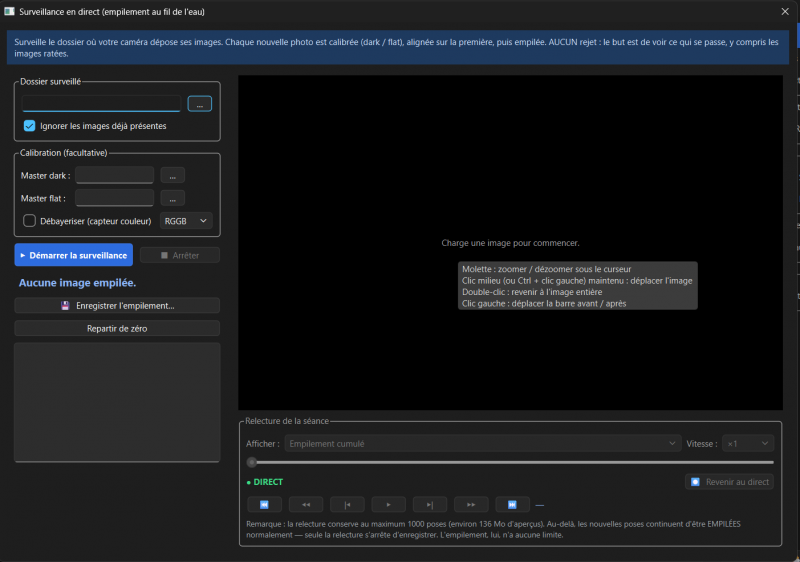
Task: Uncheck Ignorer les images déjà présentes
Action: pos(30,126)
